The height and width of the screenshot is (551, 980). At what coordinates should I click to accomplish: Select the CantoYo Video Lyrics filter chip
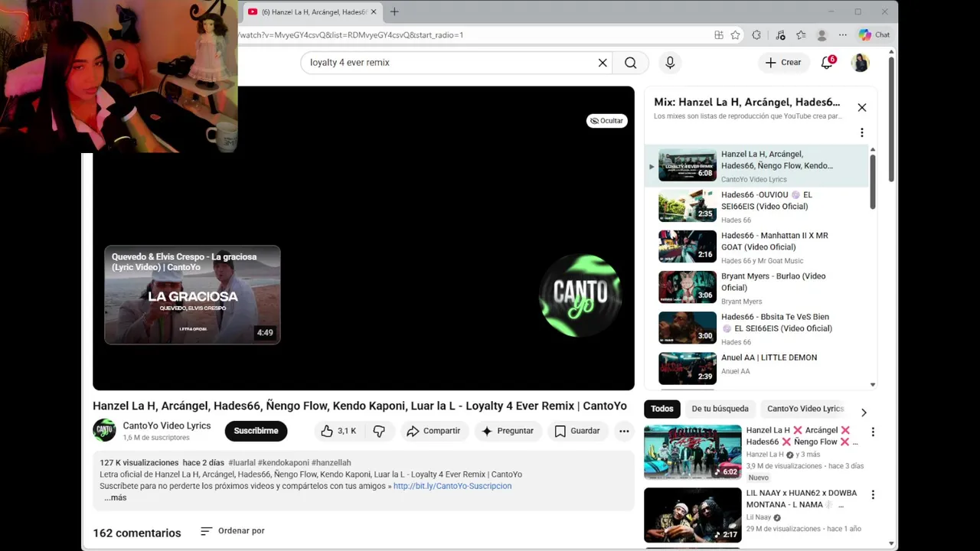pyautogui.click(x=805, y=409)
